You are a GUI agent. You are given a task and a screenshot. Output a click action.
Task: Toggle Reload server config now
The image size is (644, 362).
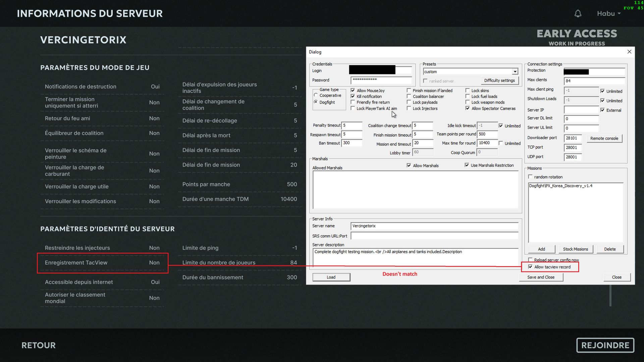(530, 260)
